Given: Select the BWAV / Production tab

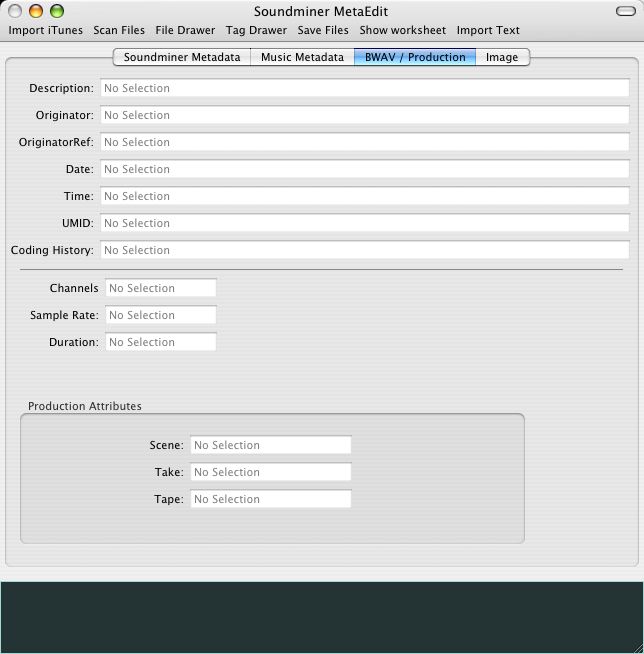Looking at the screenshot, I should 415,57.
